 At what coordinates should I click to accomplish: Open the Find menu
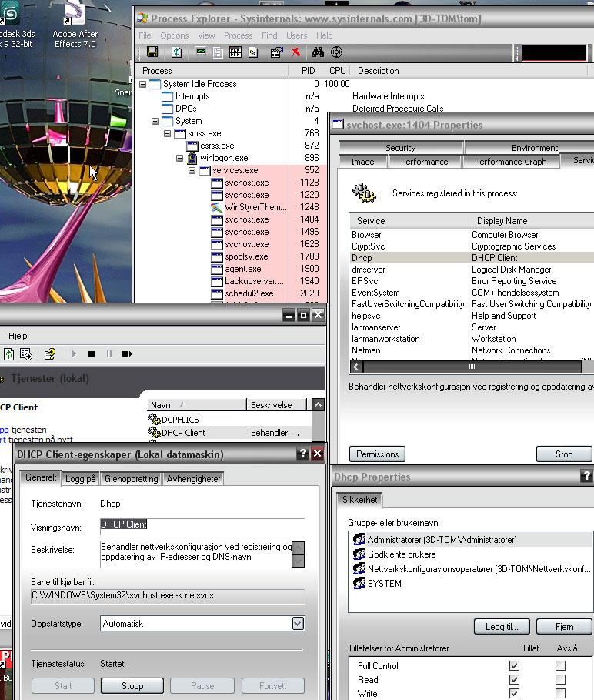pyautogui.click(x=269, y=35)
